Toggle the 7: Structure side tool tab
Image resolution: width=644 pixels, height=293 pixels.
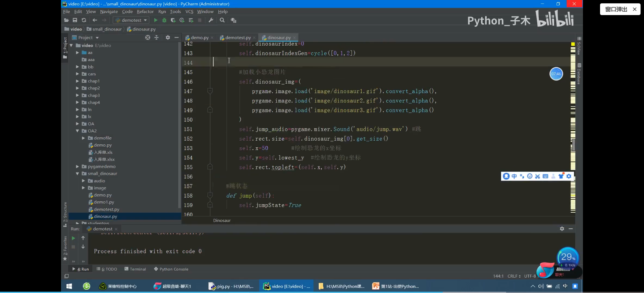(65, 215)
